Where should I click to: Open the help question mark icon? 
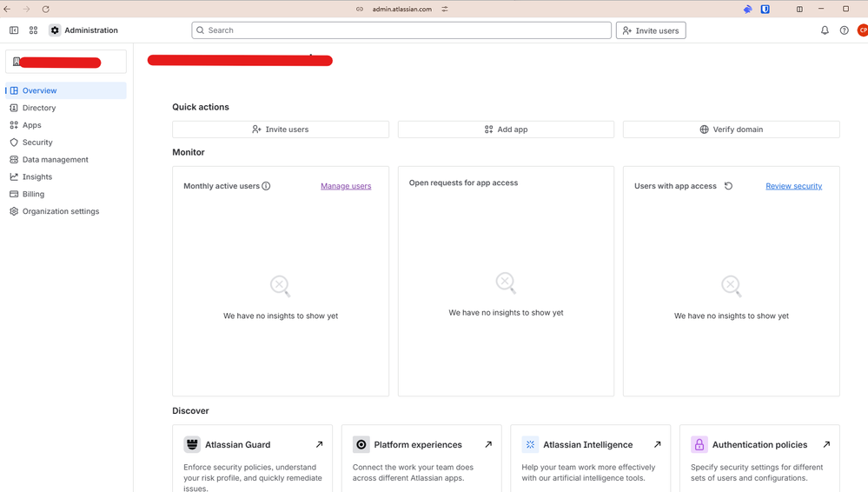click(845, 30)
